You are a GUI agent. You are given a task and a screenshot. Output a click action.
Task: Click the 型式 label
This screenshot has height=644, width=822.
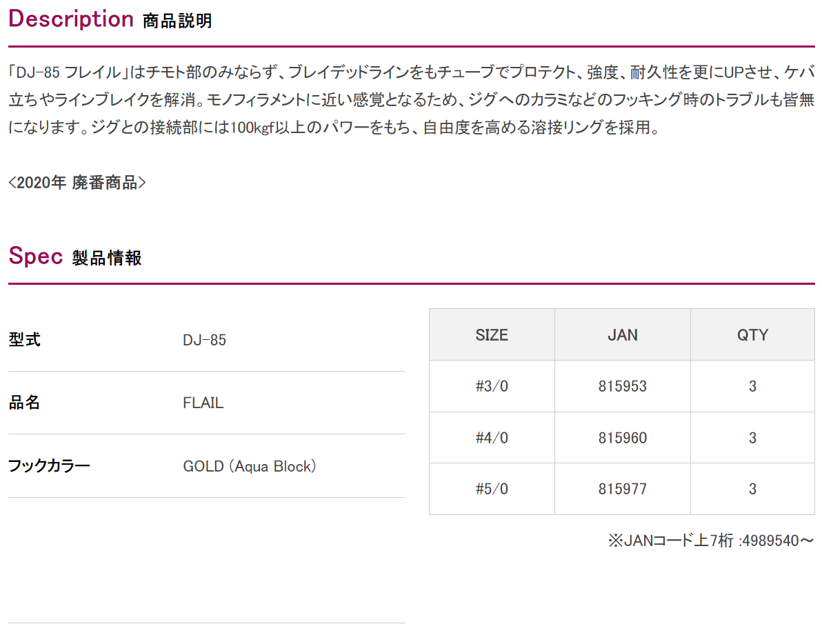(x=24, y=339)
